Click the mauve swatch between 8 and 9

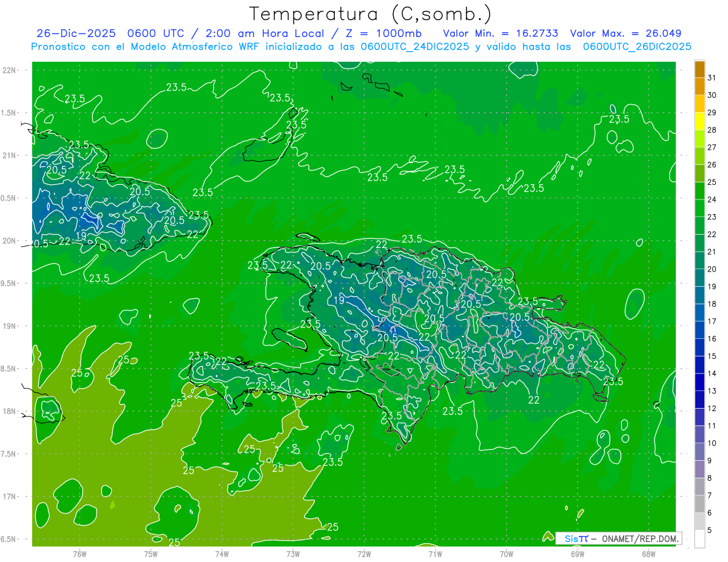click(x=699, y=469)
